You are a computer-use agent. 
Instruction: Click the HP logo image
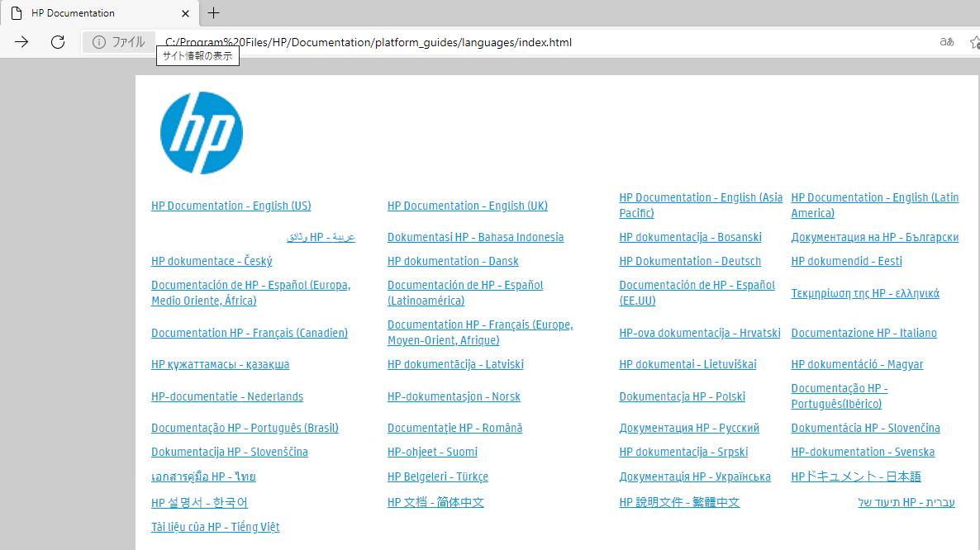[202, 133]
